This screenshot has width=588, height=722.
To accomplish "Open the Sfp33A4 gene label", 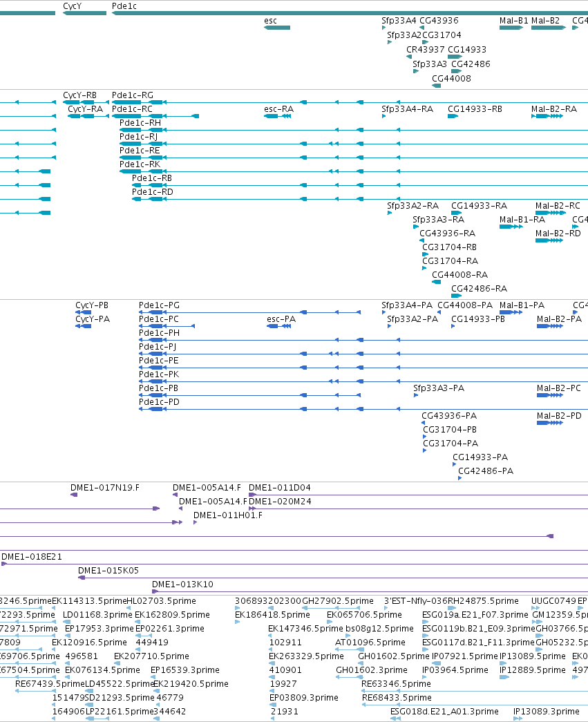I will coord(399,20).
